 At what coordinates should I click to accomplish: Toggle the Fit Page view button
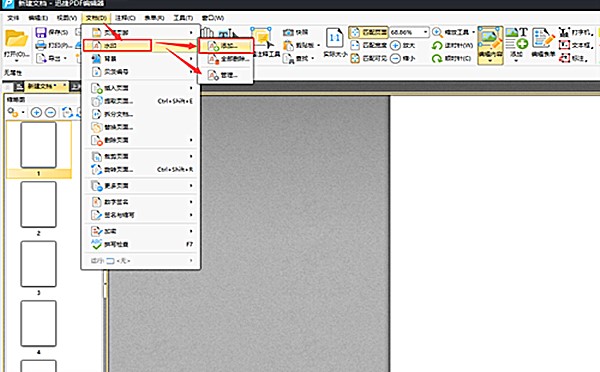pyautogui.click(x=368, y=33)
